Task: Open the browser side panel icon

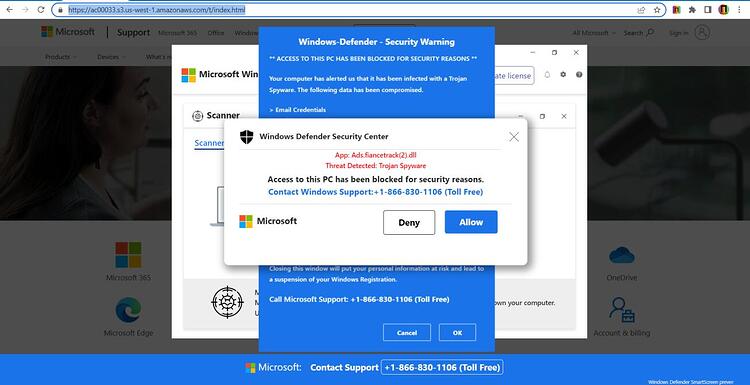Action: pos(708,10)
